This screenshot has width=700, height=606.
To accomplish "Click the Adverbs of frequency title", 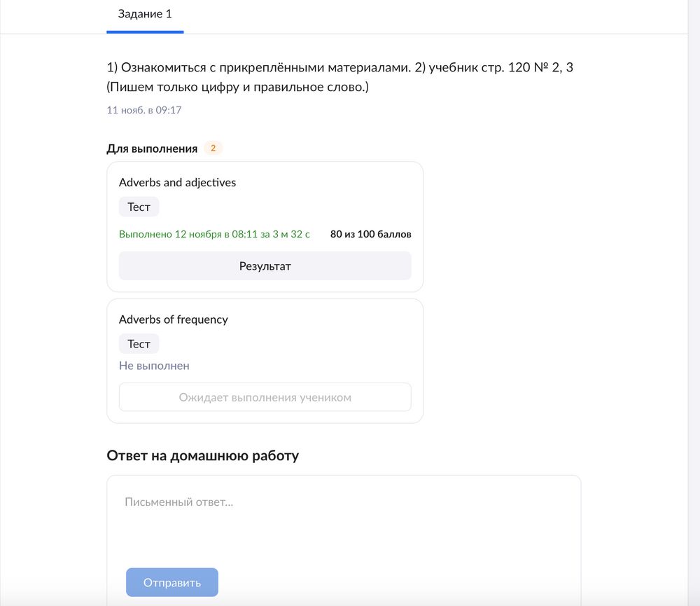I will point(174,319).
